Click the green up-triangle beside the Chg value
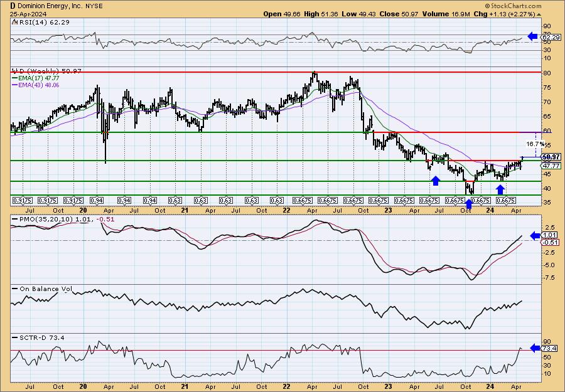565x392 pixels. [539, 14]
